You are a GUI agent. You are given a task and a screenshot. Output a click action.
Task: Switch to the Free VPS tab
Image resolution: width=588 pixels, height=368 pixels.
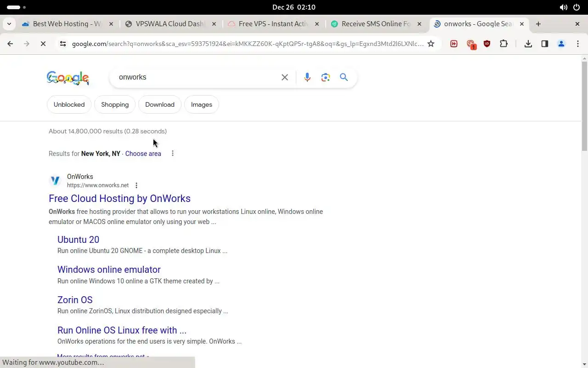point(273,24)
